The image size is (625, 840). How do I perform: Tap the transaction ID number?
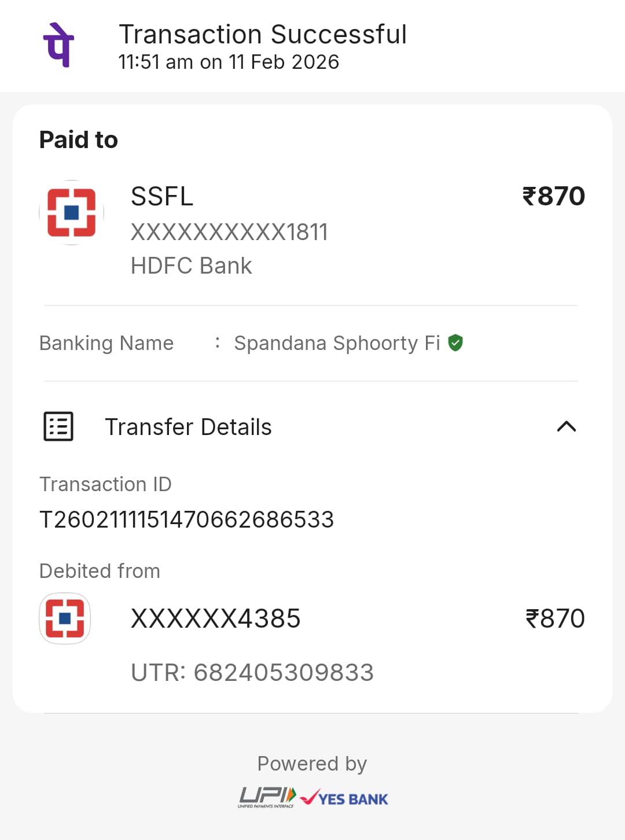[186, 520]
